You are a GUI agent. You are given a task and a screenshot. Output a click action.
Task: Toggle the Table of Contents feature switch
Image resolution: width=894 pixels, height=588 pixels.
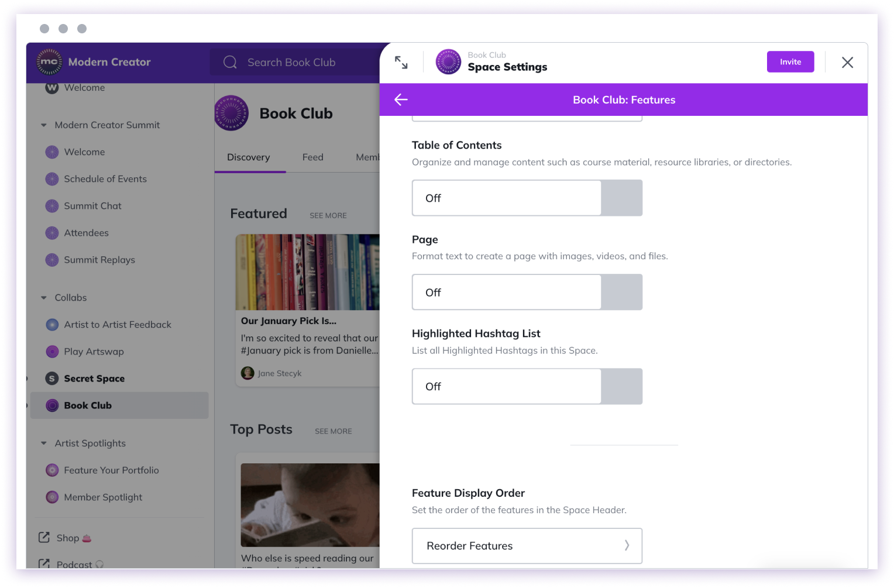(x=527, y=198)
